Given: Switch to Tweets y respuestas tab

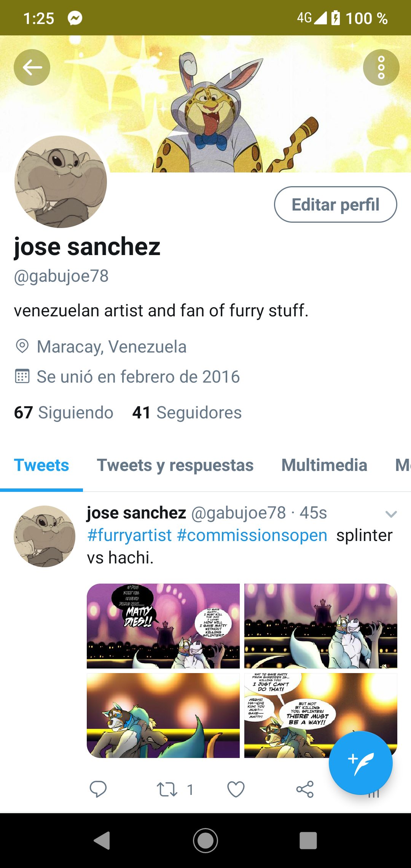Looking at the screenshot, I should [175, 465].
